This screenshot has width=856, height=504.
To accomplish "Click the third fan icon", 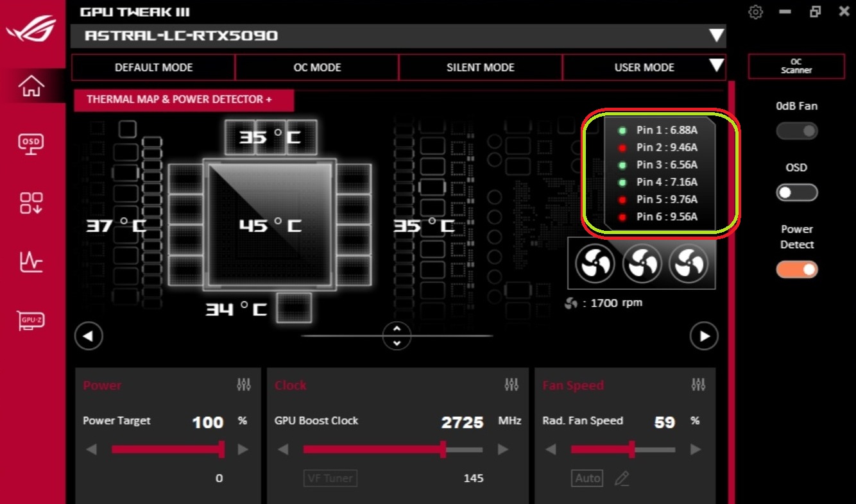I will tap(689, 264).
